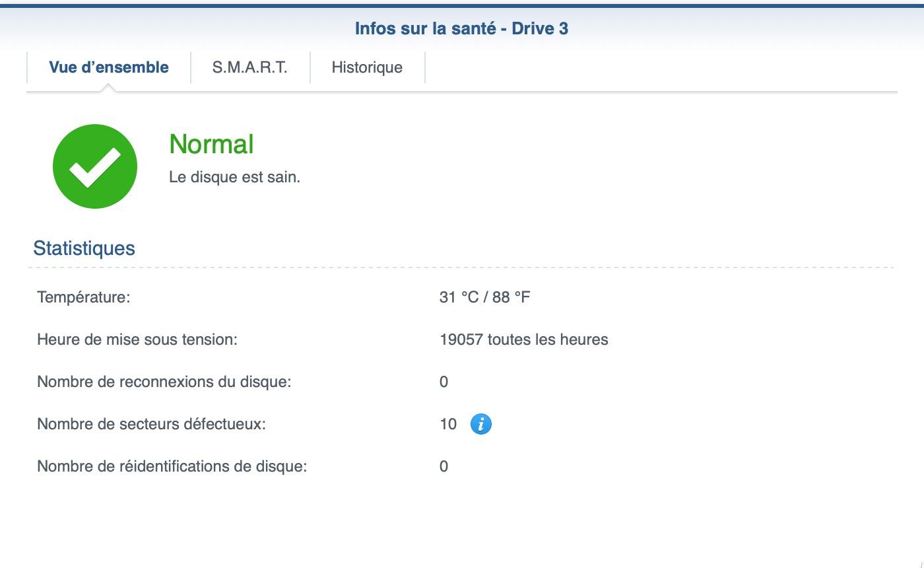The image size is (924, 568).
Task: Click the 'Le disque est sain.' message
Action: [x=234, y=177]
